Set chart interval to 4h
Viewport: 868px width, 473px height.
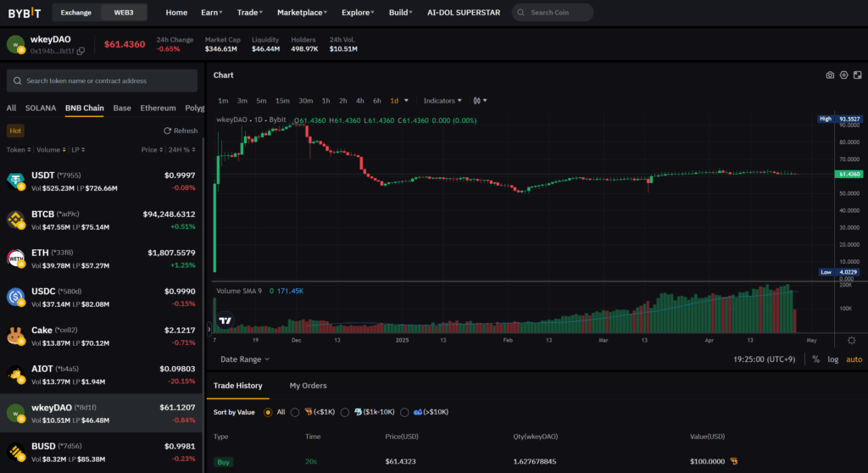[x=359, y=101]
